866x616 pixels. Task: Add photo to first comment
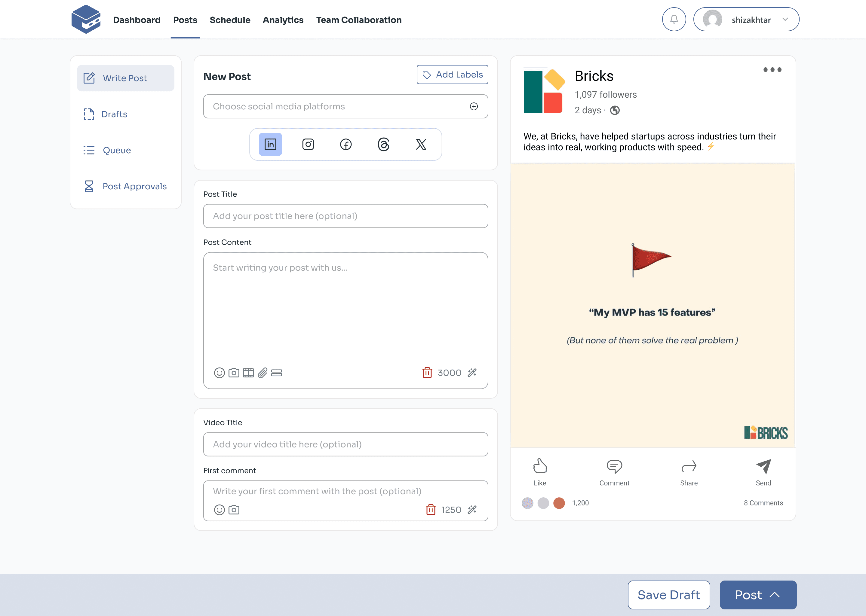point(234,509)
